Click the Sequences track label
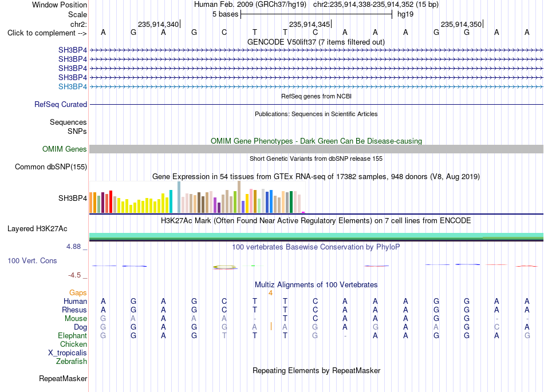The width and height of the screenshot is (544, 392). pyautogui.click(x=68, y=122)
